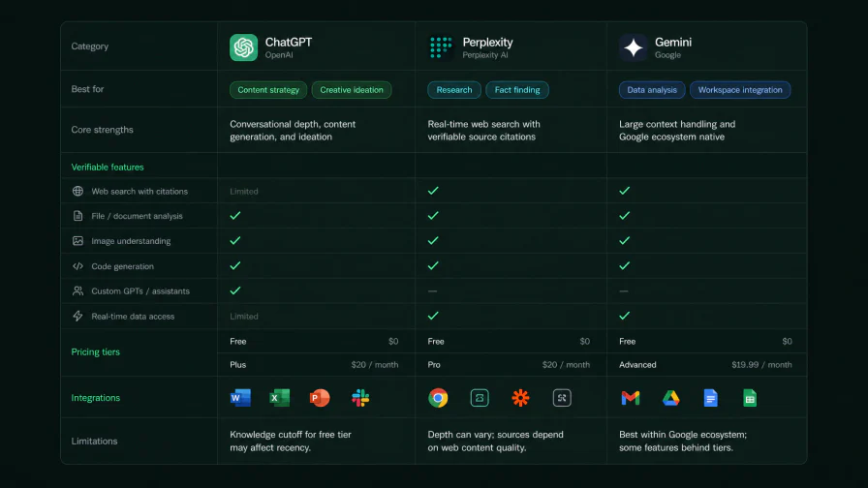Click the Microsoft Excel integration icon

point(280,398)
